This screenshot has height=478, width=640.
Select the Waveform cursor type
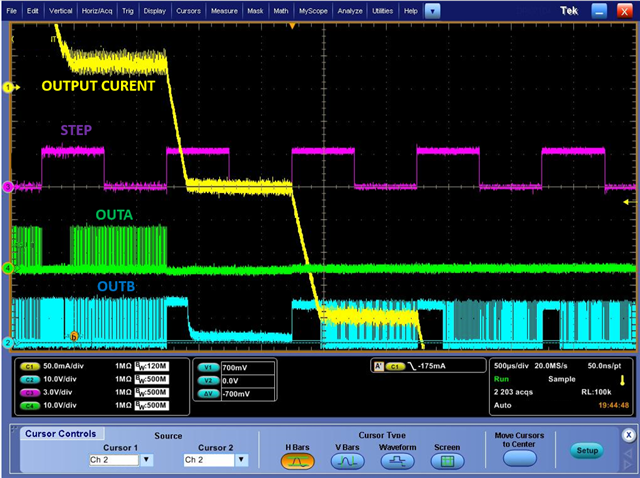coord(397,461)
